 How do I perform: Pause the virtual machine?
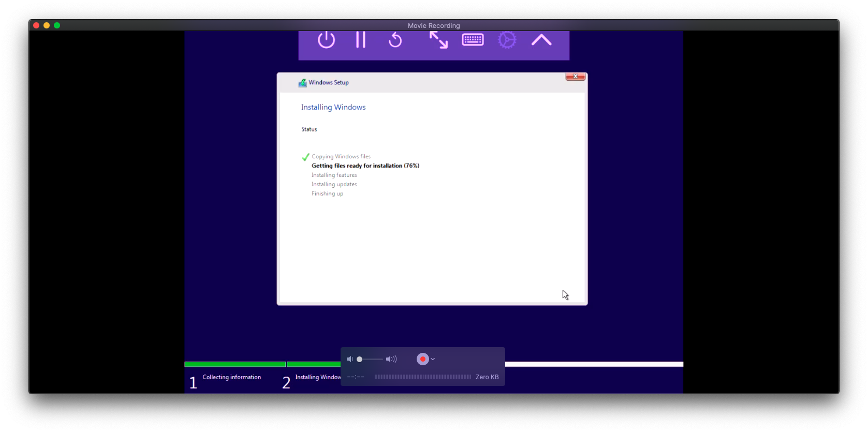[361, 40]
